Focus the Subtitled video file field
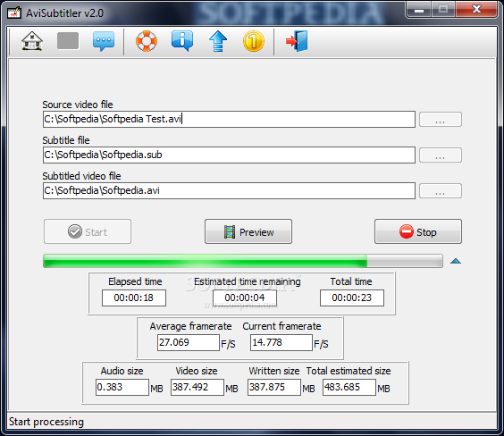The height and width of the screenshot is (436, 504). [x=229, y=191]
